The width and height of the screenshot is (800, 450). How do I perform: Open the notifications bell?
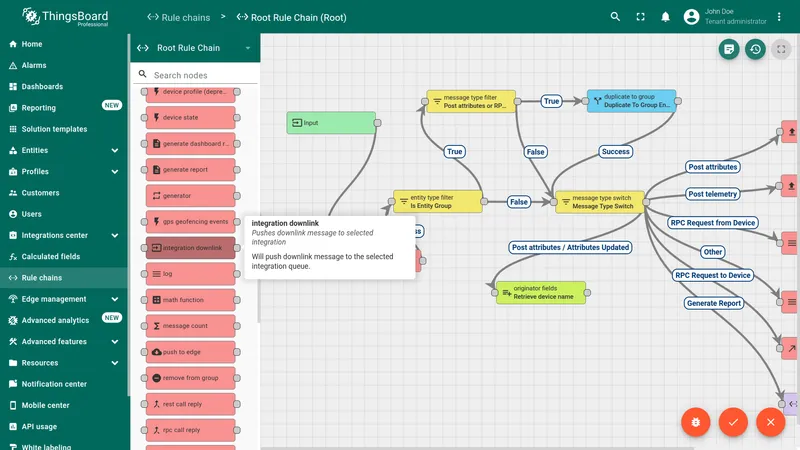click(x=665, y=17)
